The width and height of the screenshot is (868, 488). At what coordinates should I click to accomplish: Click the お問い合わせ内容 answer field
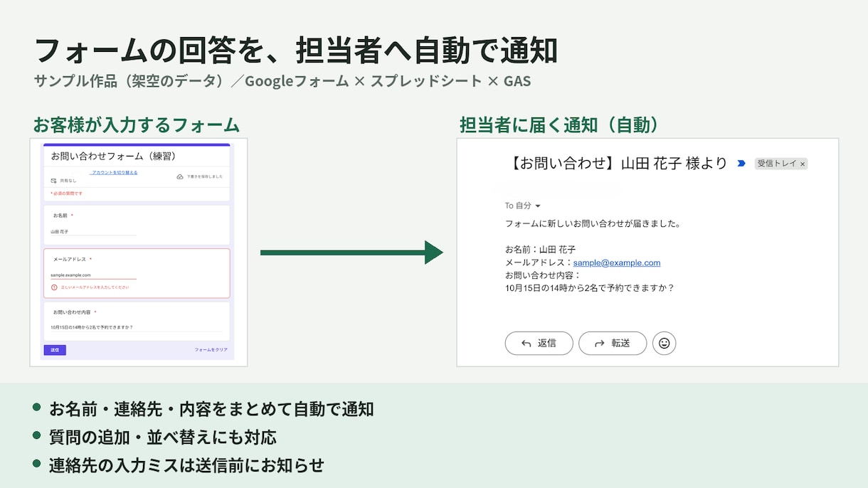tap(136, 328)
